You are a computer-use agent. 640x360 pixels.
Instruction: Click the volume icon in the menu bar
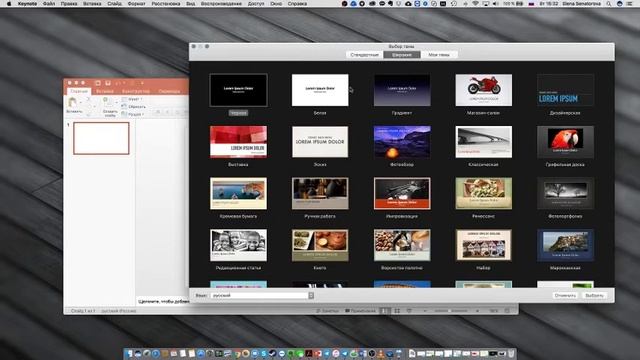click(x=495, y=3)
